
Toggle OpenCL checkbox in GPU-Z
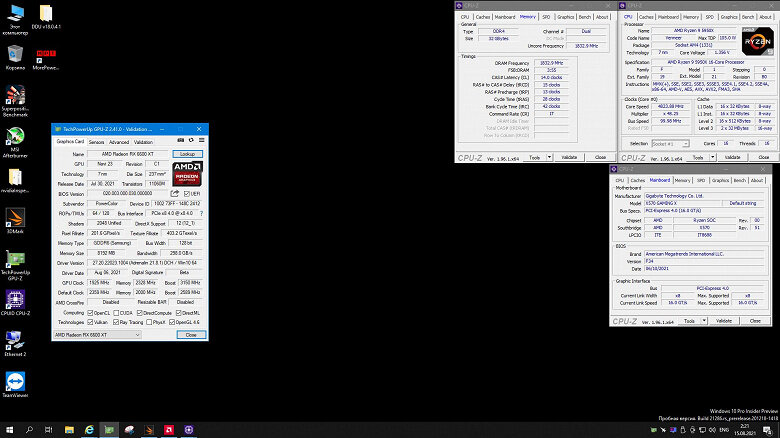(x=90, y=313)
